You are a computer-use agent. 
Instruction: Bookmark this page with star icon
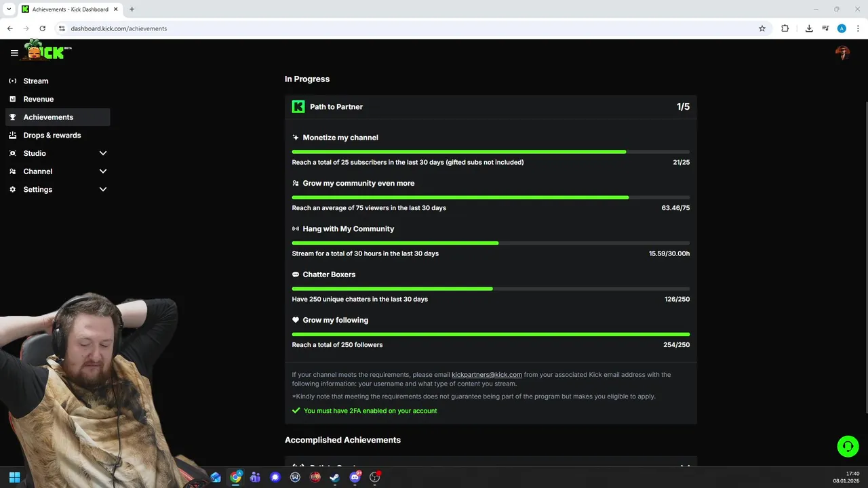pos(762,28)
